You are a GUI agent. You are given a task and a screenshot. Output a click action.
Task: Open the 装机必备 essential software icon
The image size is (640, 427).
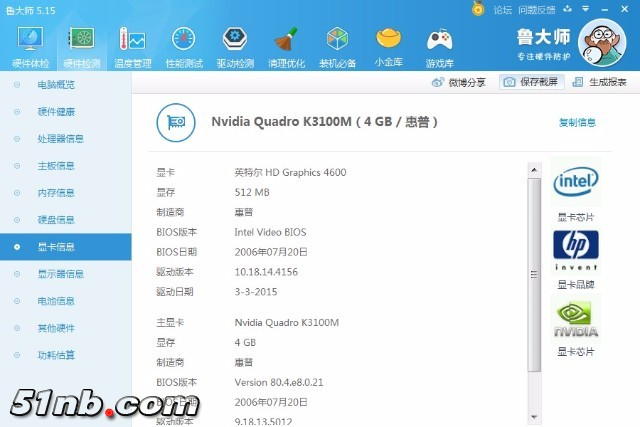click(338, 47)
